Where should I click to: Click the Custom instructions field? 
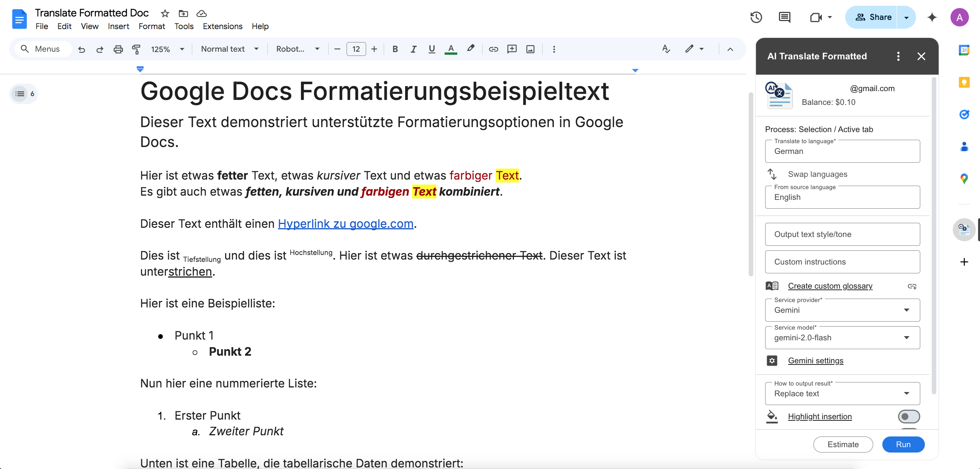click(843, 262)
